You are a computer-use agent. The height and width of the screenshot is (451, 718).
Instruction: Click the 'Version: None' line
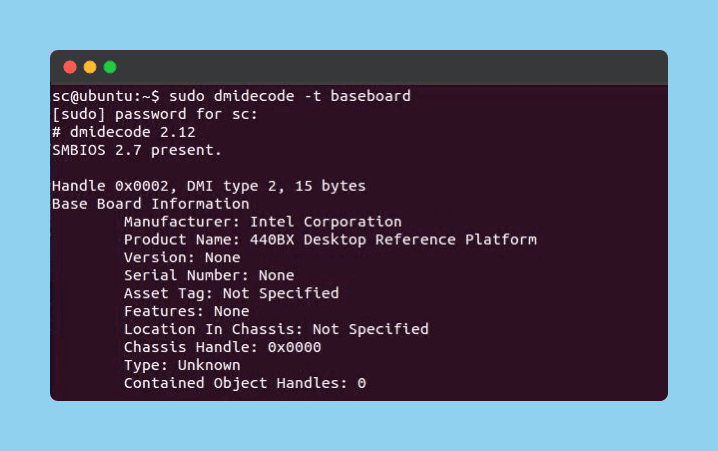(177, 258)
